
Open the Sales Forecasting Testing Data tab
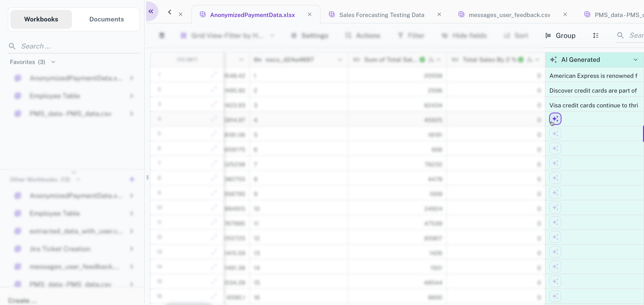(x=382, y=15)
